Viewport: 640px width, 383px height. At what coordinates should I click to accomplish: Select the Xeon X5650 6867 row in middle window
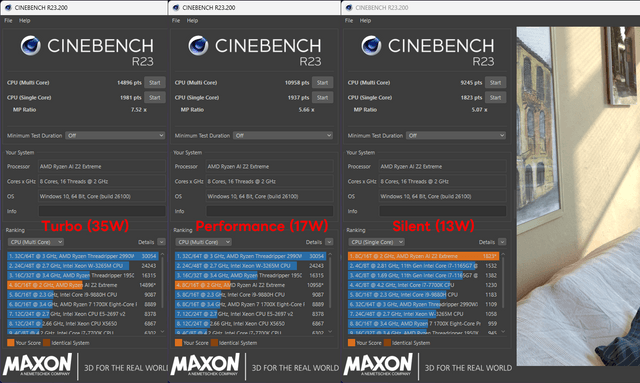[x=250, y=323]
